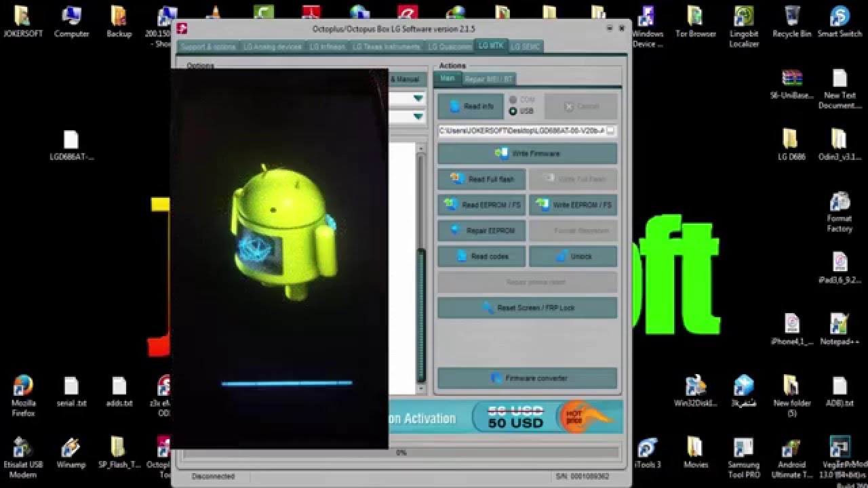Image resolution: width=868 pixels, height=488 pixels.
Task: Click the 50 USD activation banner
Action: [505, 417]
